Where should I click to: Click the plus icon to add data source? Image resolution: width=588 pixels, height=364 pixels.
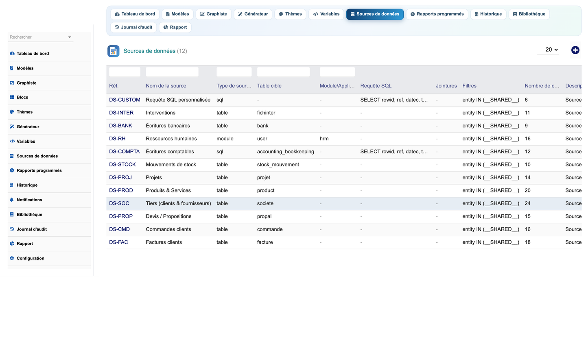(x=575, y=50)
